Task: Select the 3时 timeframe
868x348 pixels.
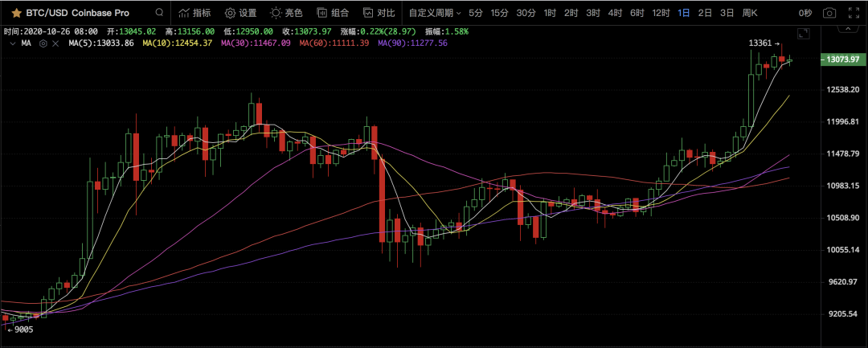Action: pos(593,12)
